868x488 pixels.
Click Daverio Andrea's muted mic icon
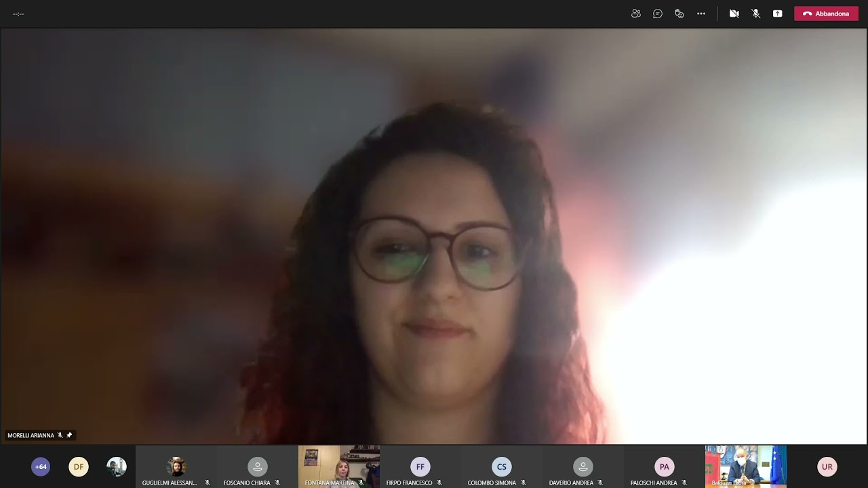point(600,483)
